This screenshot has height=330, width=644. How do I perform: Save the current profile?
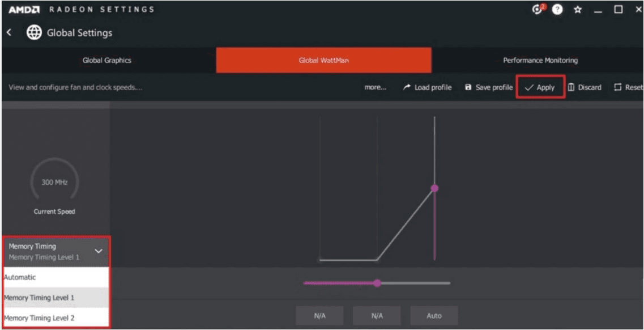(x=489, y=87)
